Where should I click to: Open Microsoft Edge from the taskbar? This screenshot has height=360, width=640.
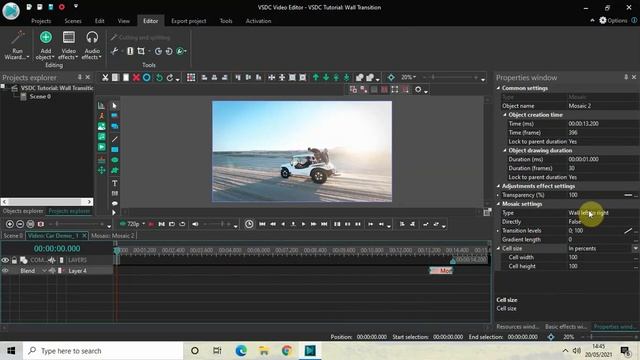pyautogui.click(x=241, y=351)
